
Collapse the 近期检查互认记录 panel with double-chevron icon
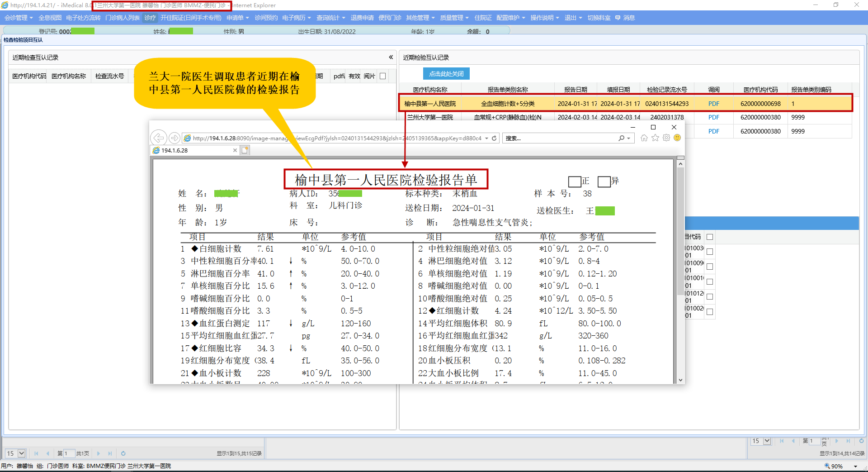click(x=391, y=57)
